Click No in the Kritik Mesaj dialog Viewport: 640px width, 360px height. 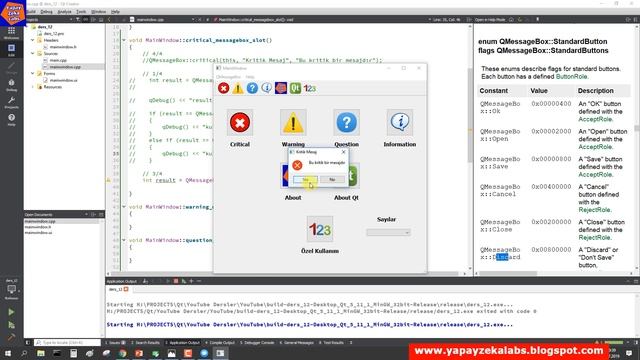tap(332, 180)
